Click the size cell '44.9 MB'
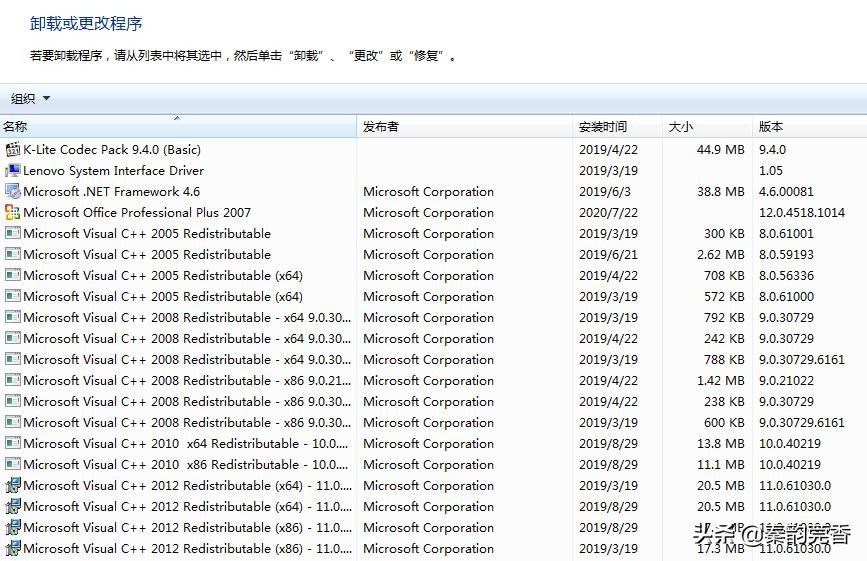Image resolution: width=867 pixels, height=561 pixels. pos(720,149)
